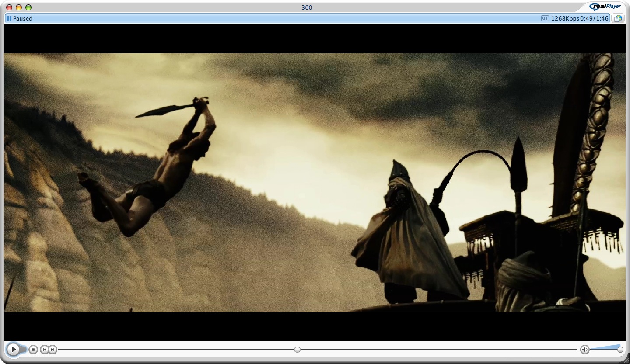Minimize the RealPlayer window

point(19,7)
